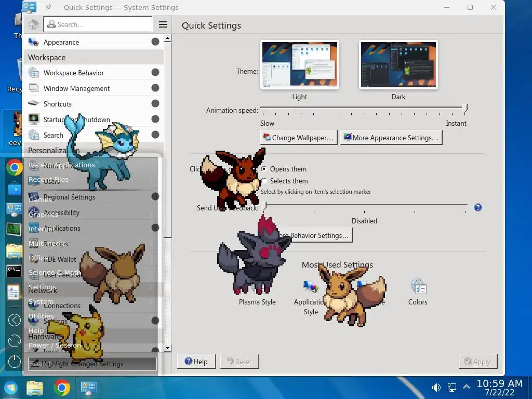
Task: Click the Help button at the bottom
Action: tap(196, 362)
